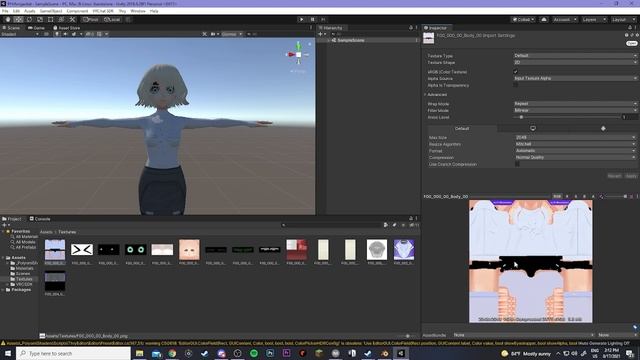Select the Project tab
This screenshot has height=360, width=640.
[12, 219]
